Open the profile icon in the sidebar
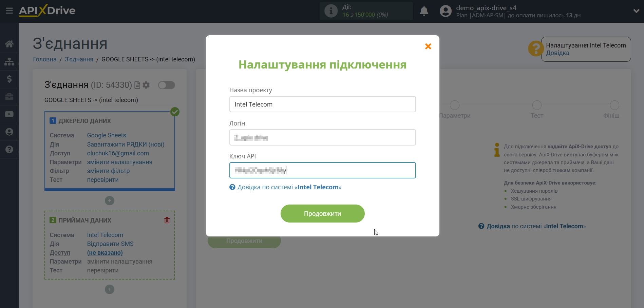The height and width of the screenshot is (308, 644). 9,132
